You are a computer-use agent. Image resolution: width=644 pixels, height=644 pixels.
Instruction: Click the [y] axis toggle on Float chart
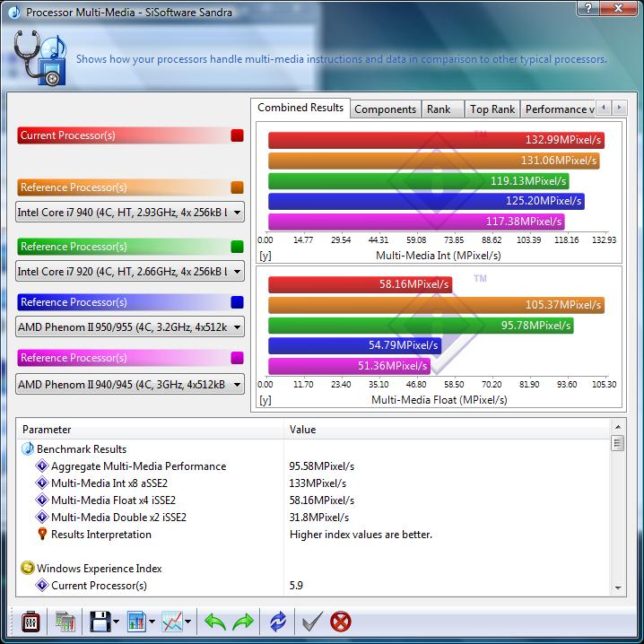pyautogui.click(x=265, y=400)
